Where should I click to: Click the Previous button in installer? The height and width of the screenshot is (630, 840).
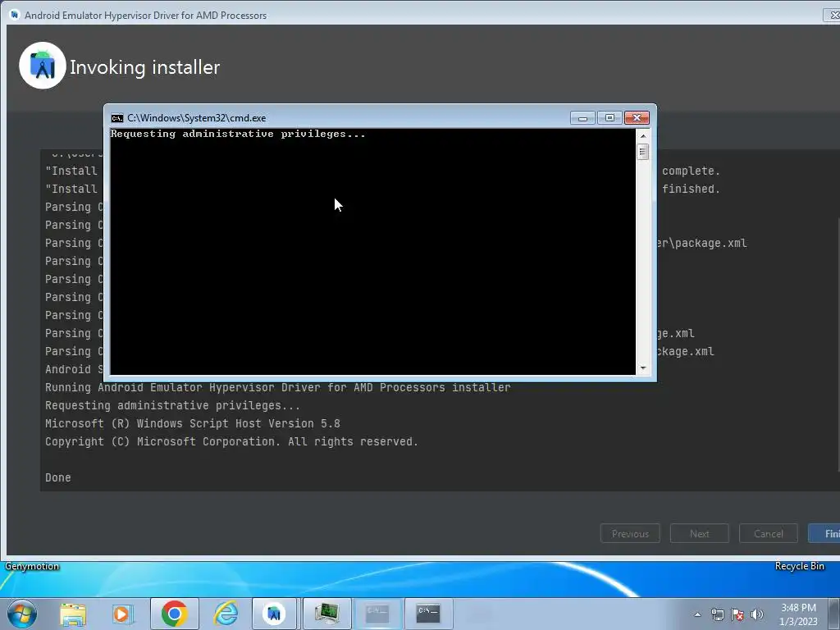tap(630, 533)
